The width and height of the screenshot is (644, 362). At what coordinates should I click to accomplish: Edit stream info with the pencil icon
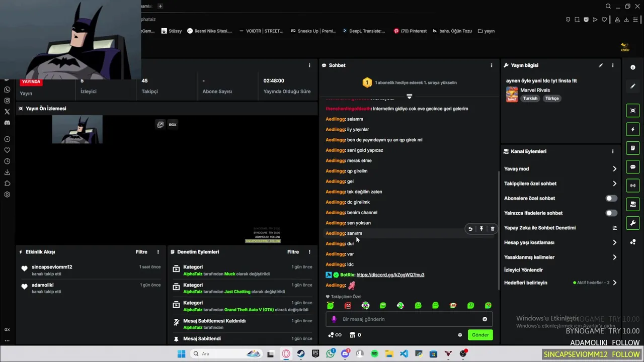pyautogui.click(x=600, y=65)
